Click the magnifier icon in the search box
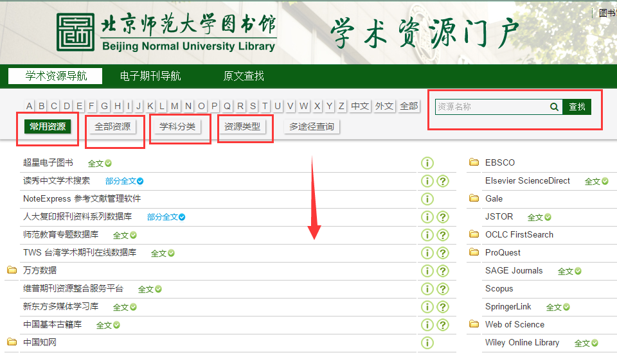Screen dimensions: 617x364 point(554,107)
